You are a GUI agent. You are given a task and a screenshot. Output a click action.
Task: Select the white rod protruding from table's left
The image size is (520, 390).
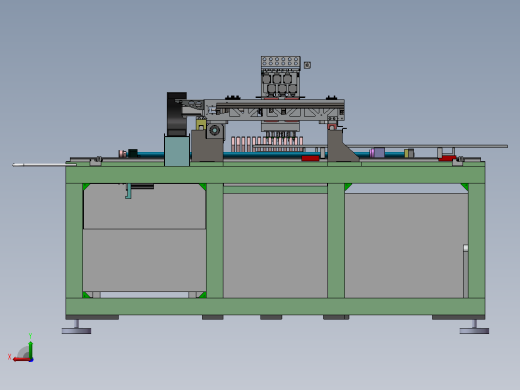point(44,165)
